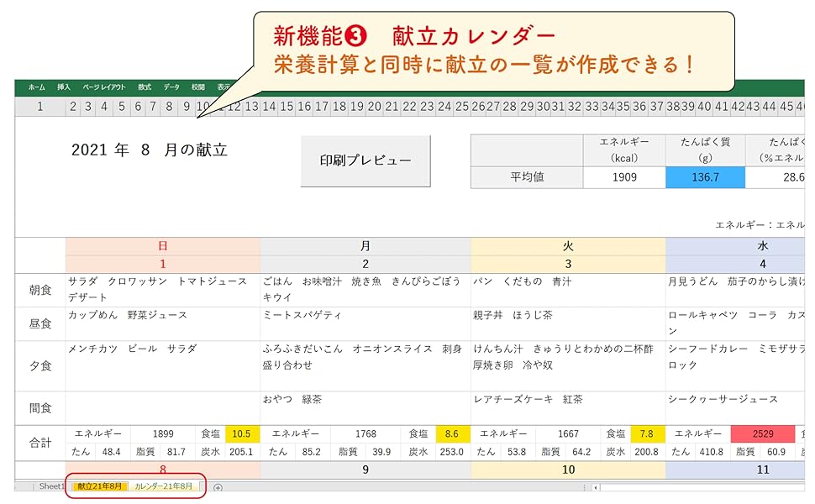Select the 平均値 label cell

[528, 177]
